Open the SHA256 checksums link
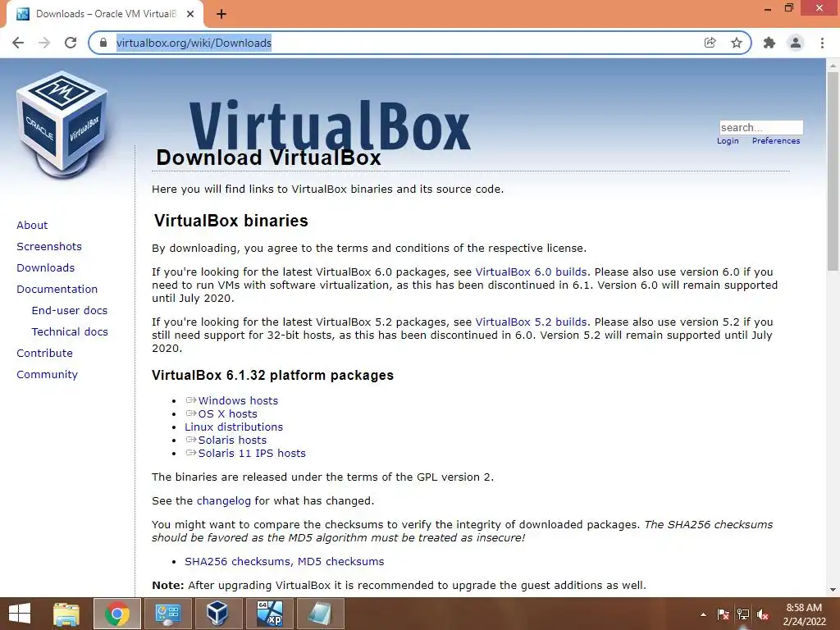This screenshot has width=840, height=630. (239, 561)
